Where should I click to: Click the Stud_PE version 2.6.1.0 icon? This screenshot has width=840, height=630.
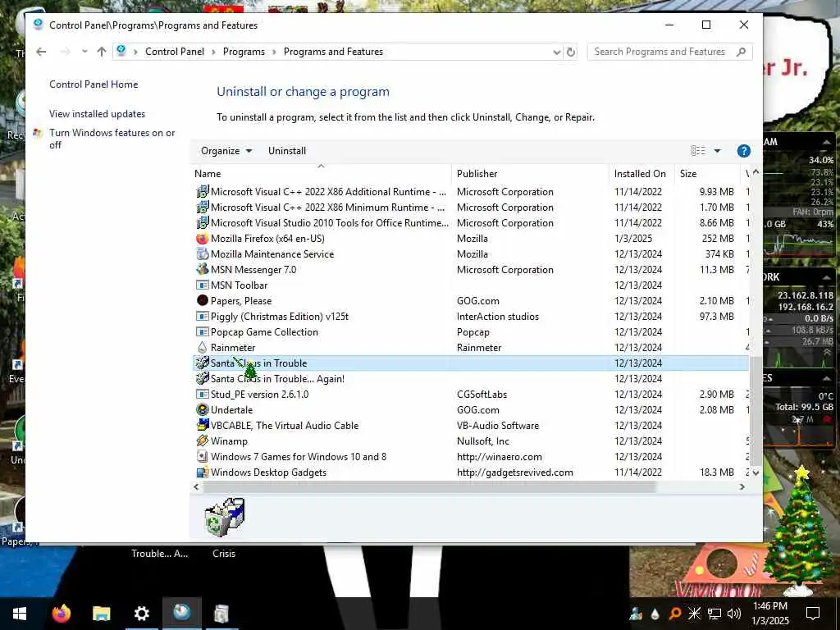click(202, 395)
